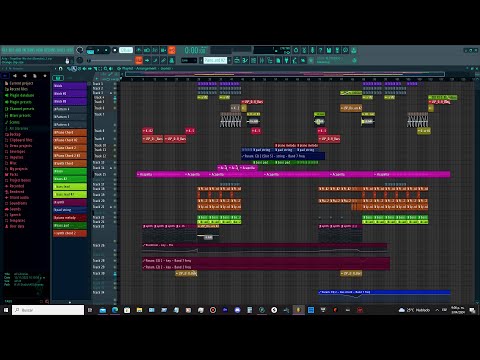
Task: Open Microsoft Edge from the taskbar
Action: pyautogui.click(x=115, y=310)
